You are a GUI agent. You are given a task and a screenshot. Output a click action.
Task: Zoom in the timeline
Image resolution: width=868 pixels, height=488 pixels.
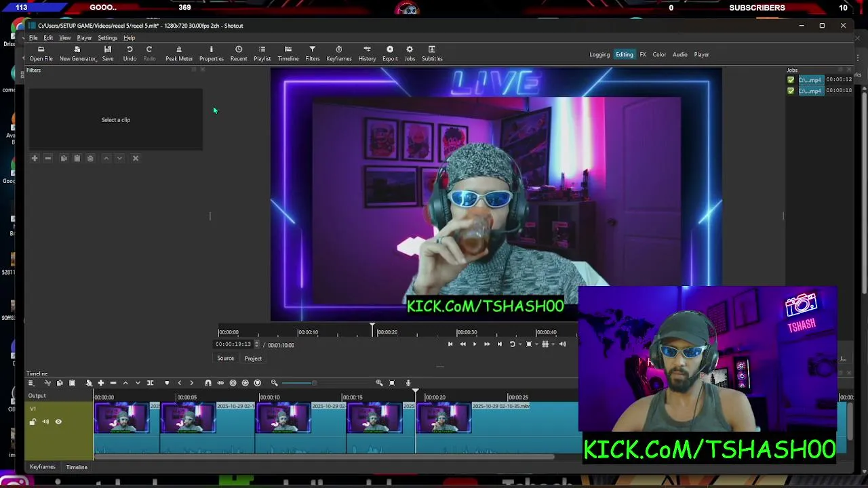pos(380,383)
